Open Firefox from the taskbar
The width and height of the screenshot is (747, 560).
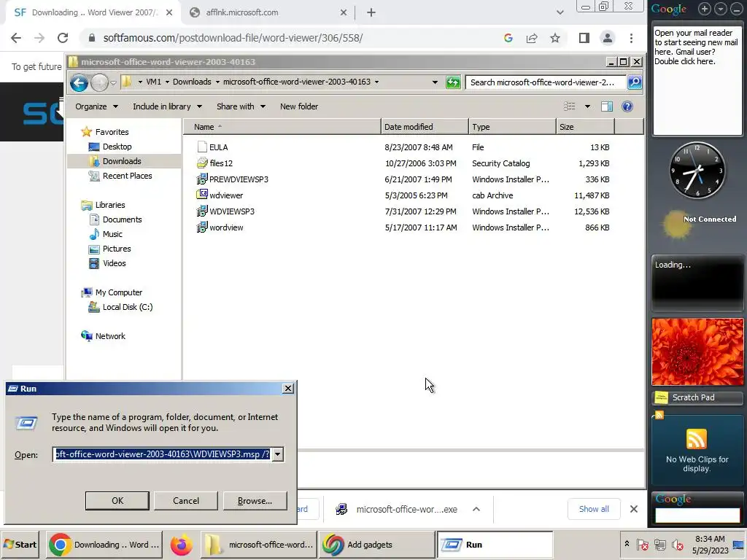pos(181,545)
